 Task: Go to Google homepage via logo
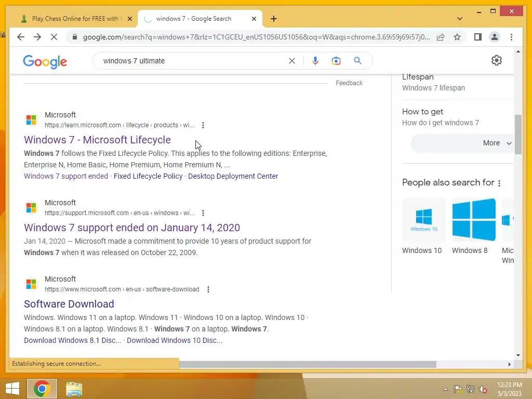click(45, 61)
